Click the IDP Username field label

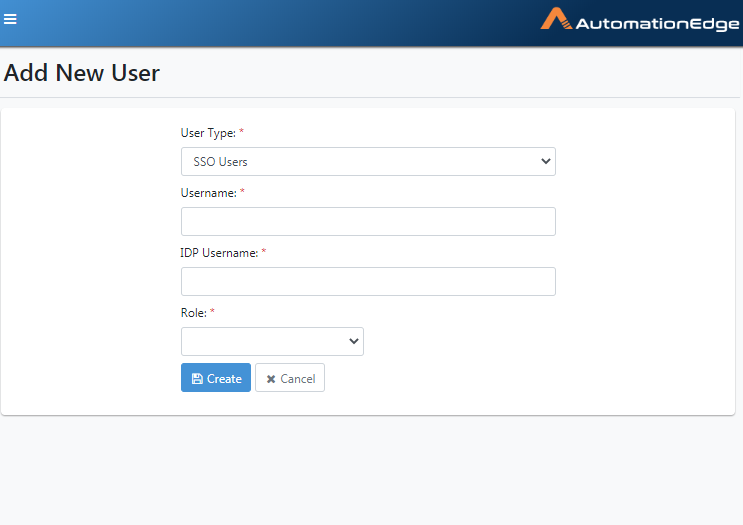click(219, 253)
